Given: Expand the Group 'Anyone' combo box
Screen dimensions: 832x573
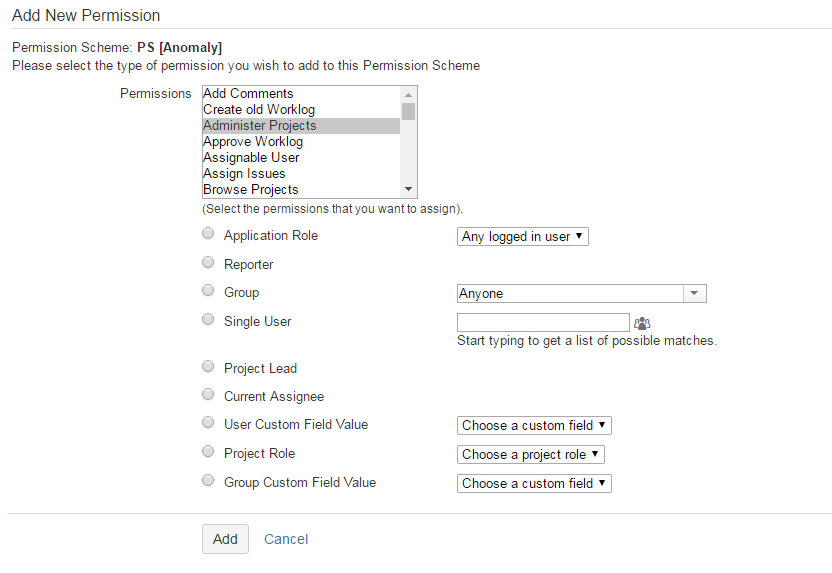Looking at the screenshot, I should tap(581, 294).
